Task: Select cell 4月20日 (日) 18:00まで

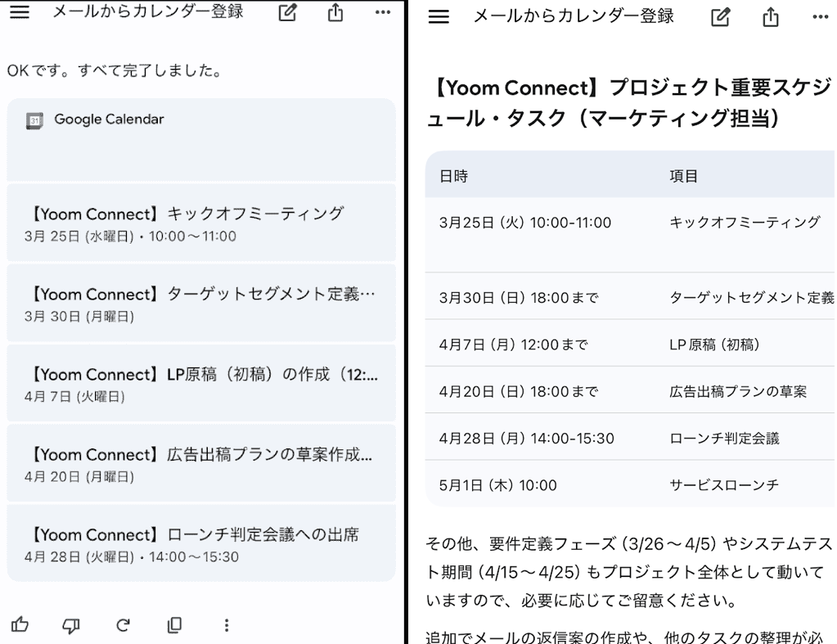Action: (x=519, y=391)
